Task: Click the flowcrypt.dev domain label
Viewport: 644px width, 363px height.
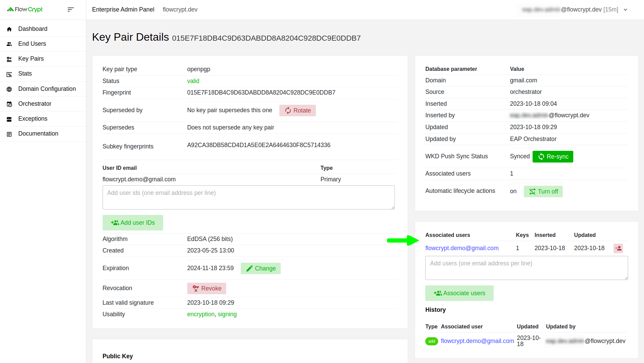Action: coord(180,9)
